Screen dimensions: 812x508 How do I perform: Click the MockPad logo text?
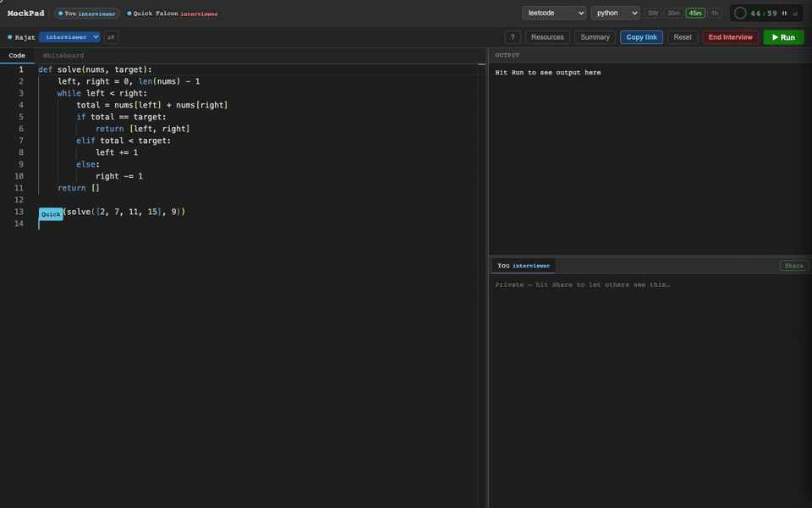pos(26,14)
